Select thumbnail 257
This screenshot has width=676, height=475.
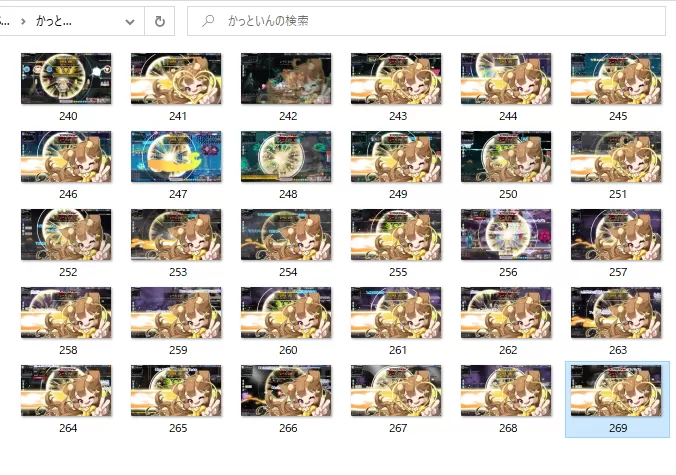coord(616,234)
